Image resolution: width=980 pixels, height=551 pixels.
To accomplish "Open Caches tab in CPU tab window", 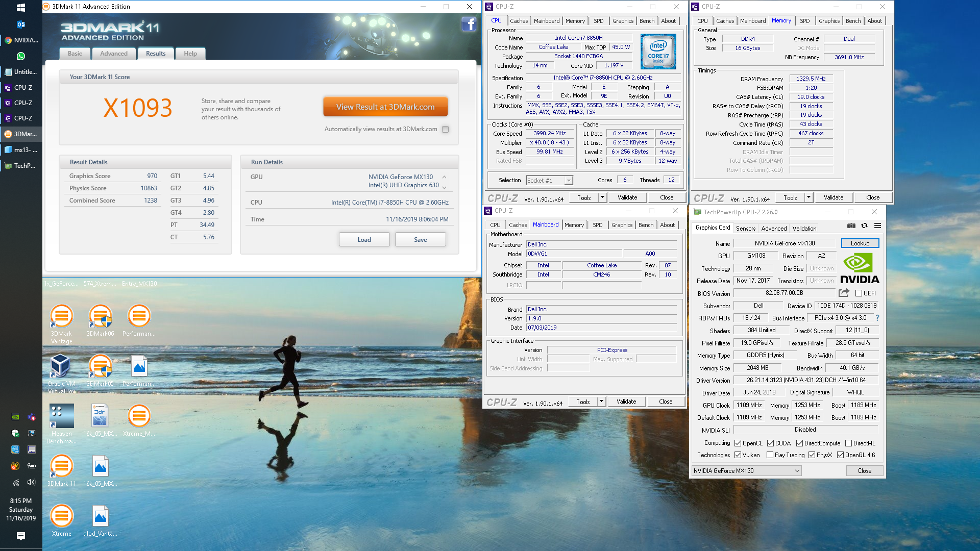I will [519, 21].
